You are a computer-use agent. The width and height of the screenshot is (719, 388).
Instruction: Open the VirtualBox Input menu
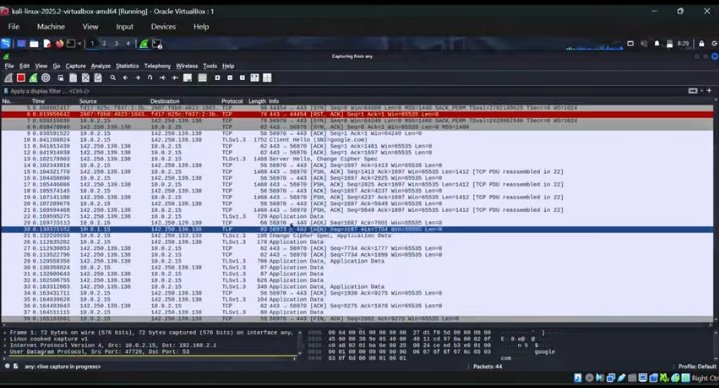(125, 27)
